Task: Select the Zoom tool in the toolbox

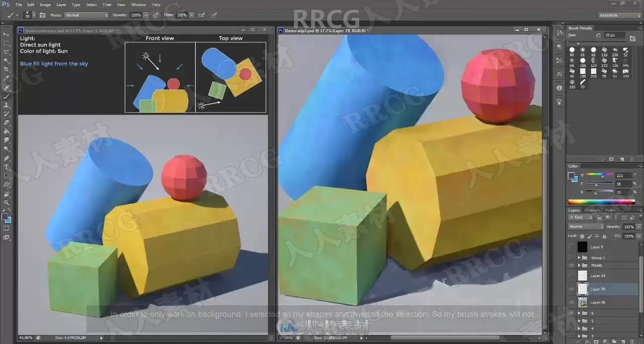Action: [x=7, y=203]
